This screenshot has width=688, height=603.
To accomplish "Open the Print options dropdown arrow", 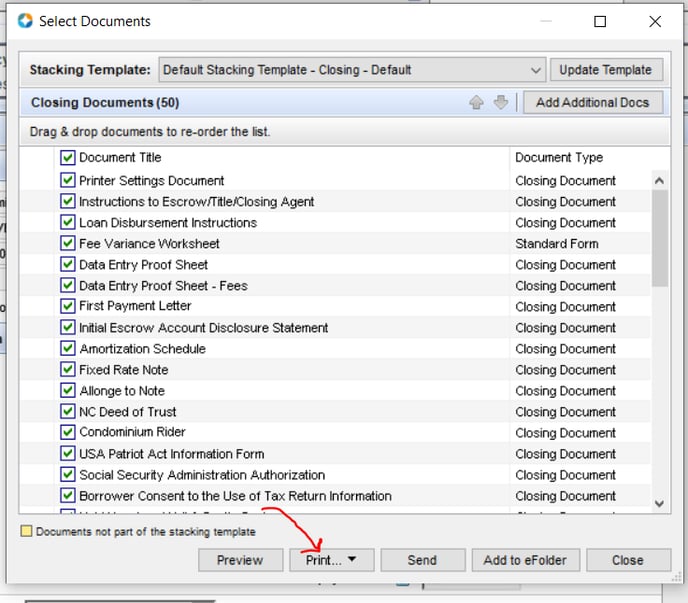I will click(352, 560).
